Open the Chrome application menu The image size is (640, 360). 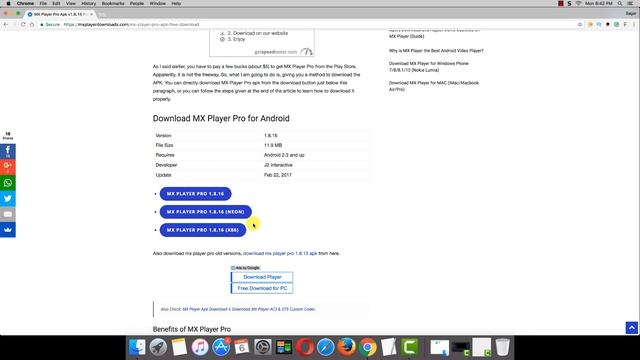pos(25,3)
